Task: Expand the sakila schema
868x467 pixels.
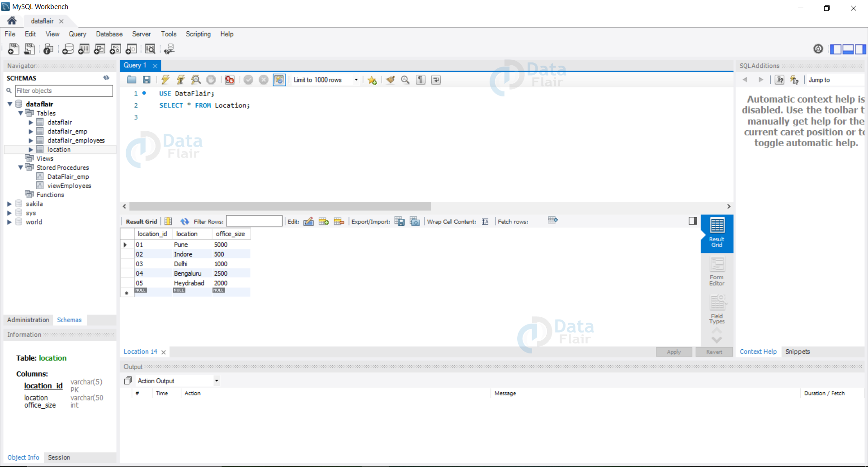Action: (x=9, y=204)
